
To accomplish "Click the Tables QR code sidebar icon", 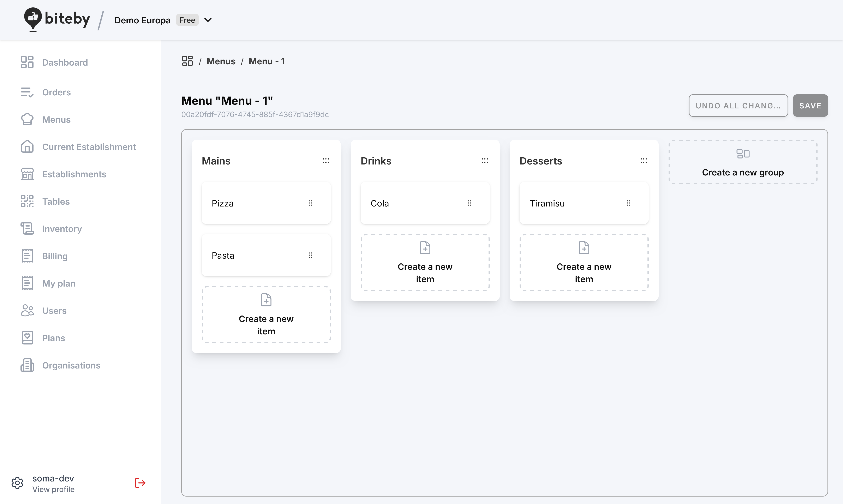I will (x=27, y=201).
